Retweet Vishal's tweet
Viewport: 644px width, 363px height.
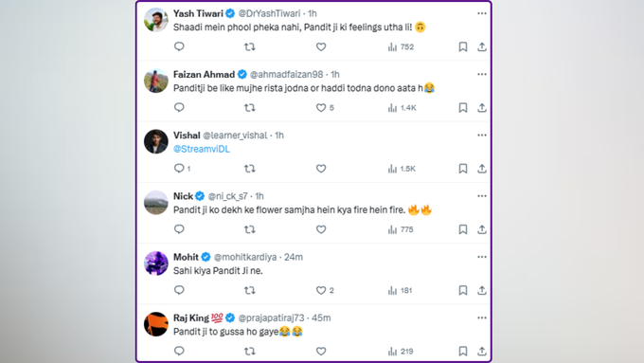pyautogui.click(x=250, y=169)
